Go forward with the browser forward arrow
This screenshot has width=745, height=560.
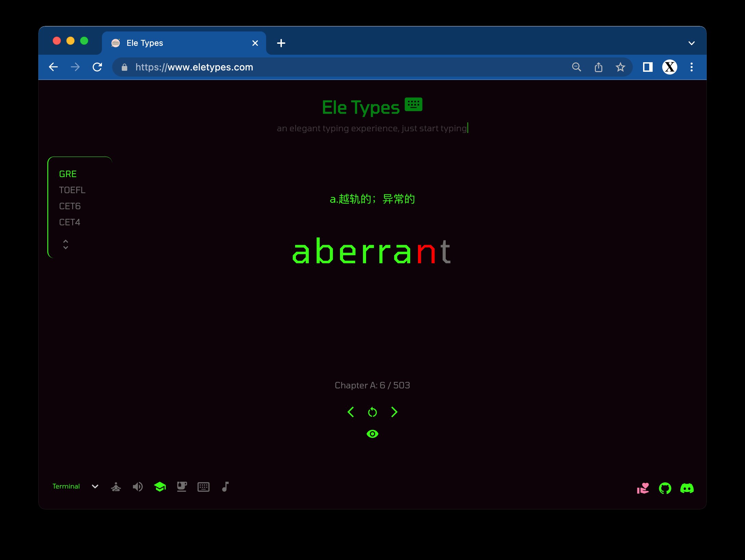click(75, 67)
